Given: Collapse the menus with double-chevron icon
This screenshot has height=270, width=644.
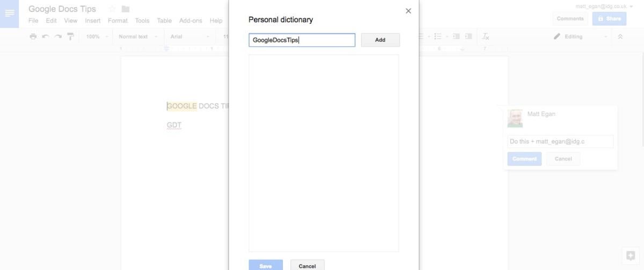Looking at the screenshot, I should [620, 37].
